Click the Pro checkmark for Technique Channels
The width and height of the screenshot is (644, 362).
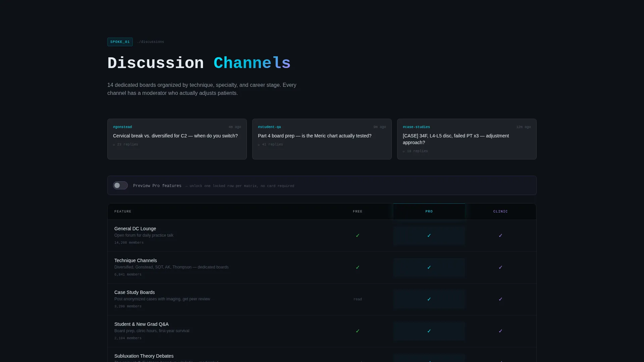coord(429,267)
